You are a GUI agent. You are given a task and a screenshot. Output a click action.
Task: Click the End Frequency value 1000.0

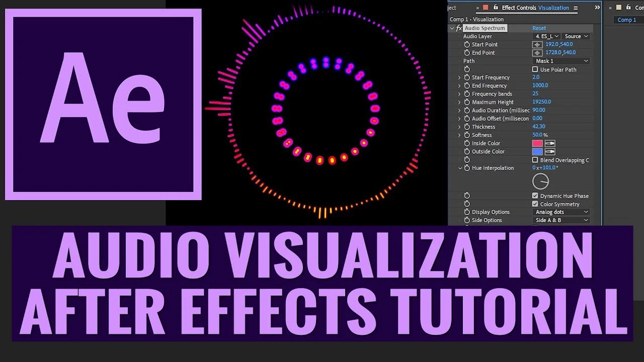tap(540, 85)
